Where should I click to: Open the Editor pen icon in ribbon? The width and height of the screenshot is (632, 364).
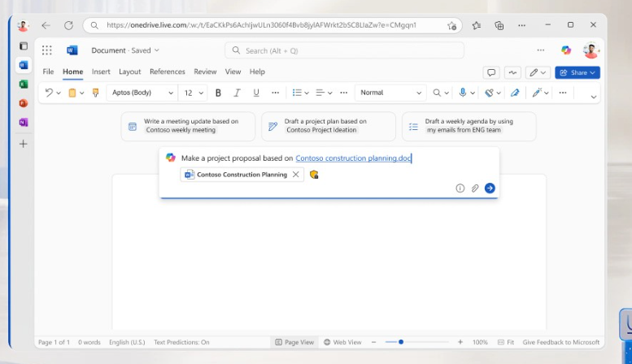515,93
